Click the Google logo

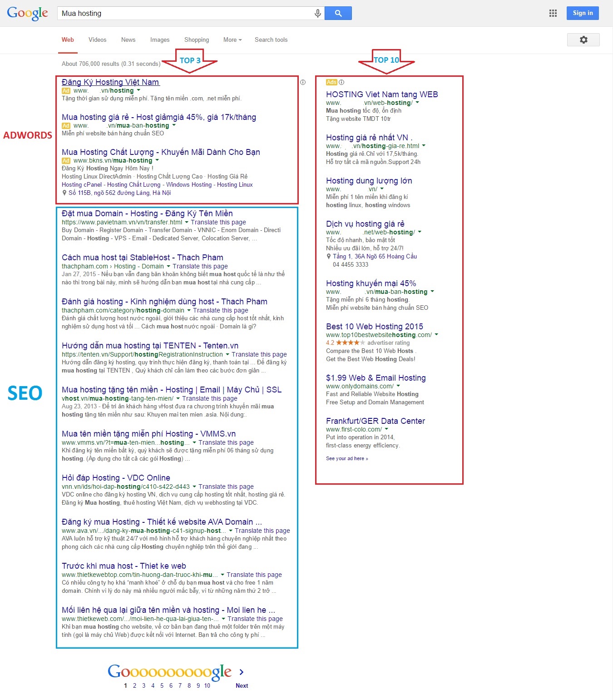pos(27,14)
